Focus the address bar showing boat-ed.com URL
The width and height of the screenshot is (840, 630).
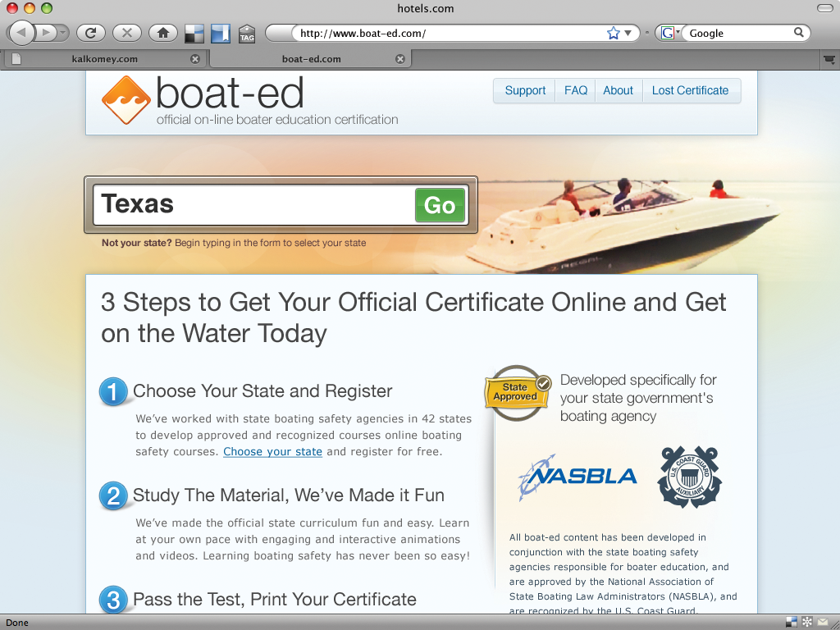[x=450, y=33]
